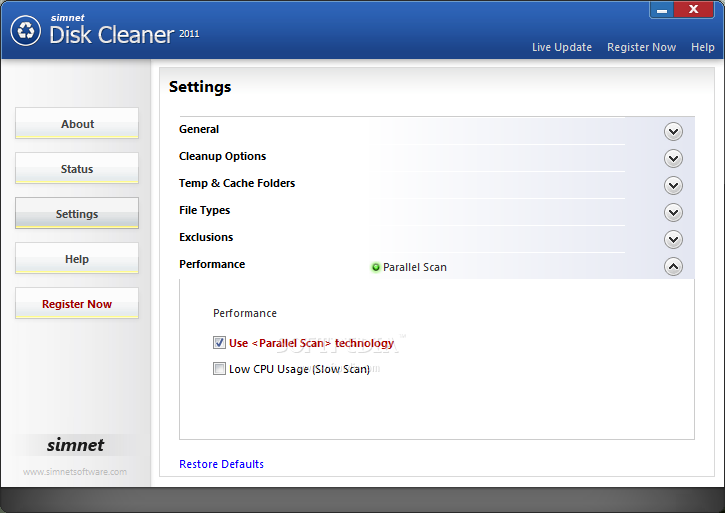Open the About page in sidebar

pos(77,124)
